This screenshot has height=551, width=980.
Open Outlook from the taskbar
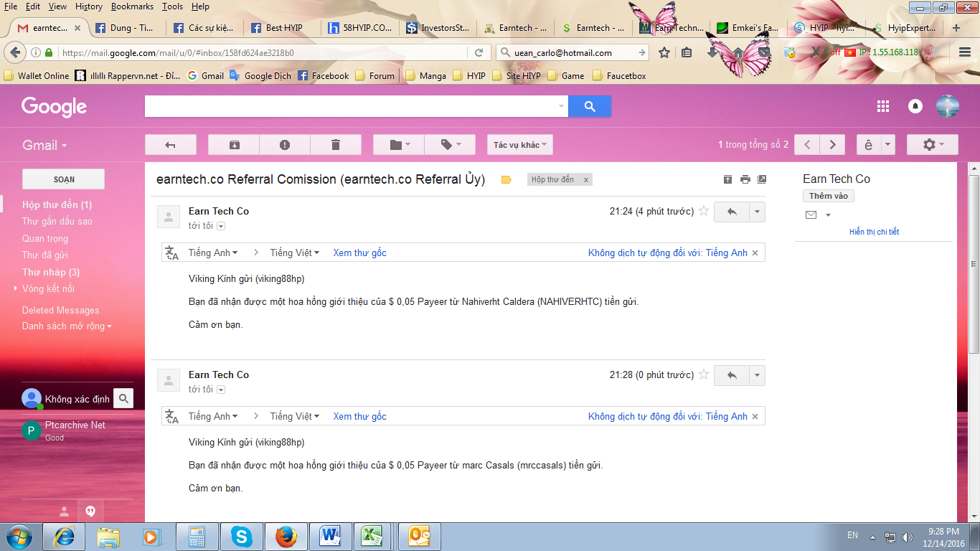click(419, 536)
